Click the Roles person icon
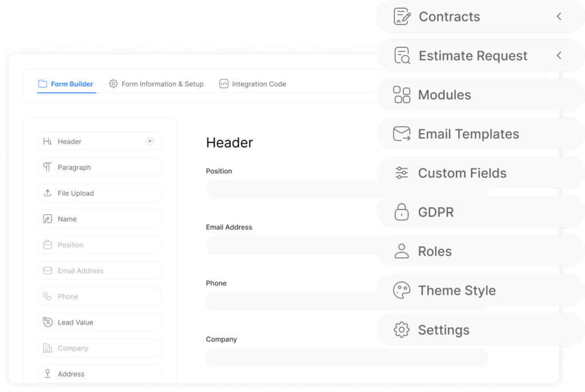The width and height of the screenshot is (585, 392). pos(402,251)
